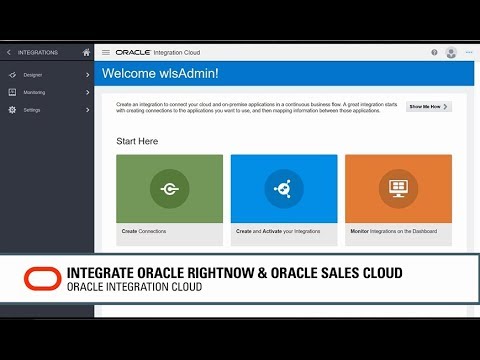This screenshot has height=360, width=480.
Task: Open the Create Connections link
Action: (144, 231)
